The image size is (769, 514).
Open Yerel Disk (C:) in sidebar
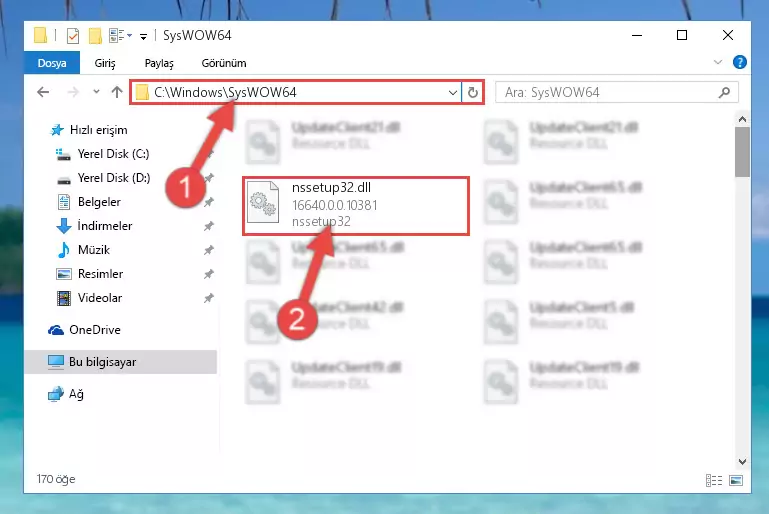(x=113, y=154)
